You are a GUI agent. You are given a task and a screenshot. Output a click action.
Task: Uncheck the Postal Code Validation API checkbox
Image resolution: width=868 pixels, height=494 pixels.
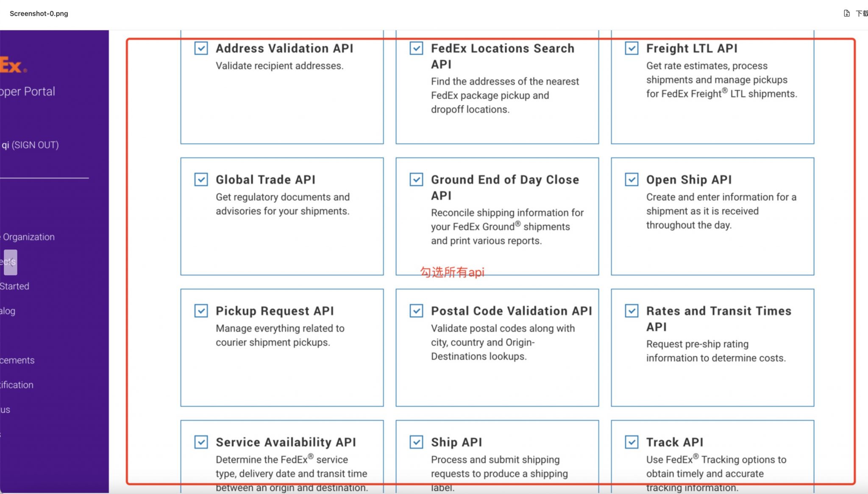point(416,311)
